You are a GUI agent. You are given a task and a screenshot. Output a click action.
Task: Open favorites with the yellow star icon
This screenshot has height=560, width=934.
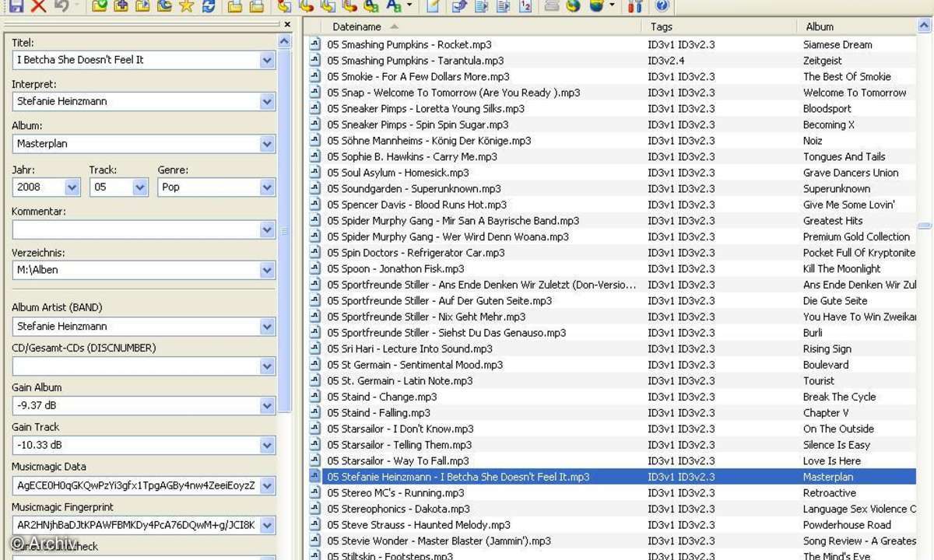coord(186,6)
